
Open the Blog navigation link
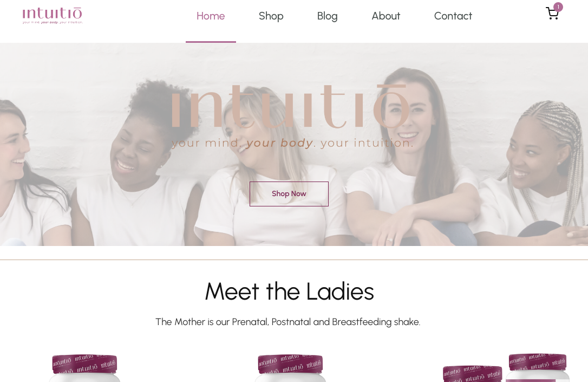[328, 16]
